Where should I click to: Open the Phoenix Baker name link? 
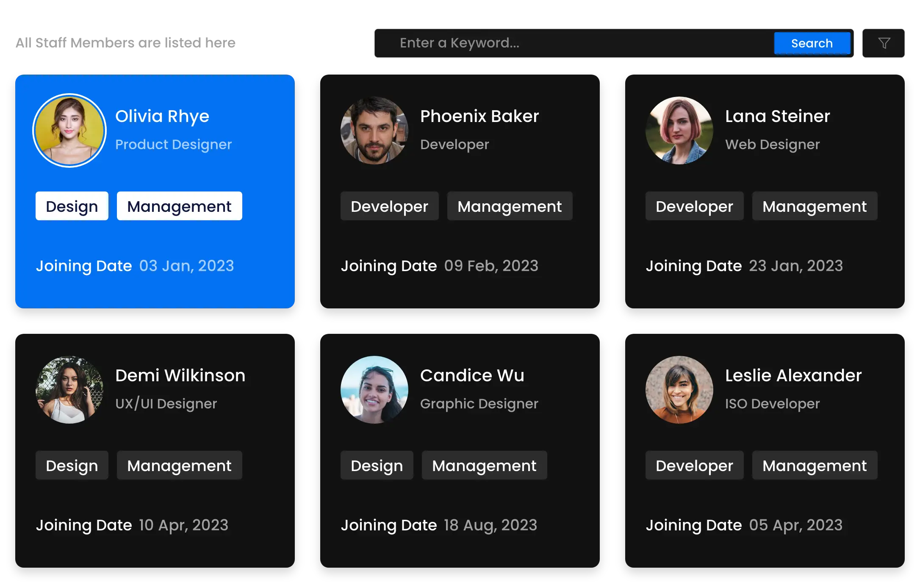click(479, 116)
